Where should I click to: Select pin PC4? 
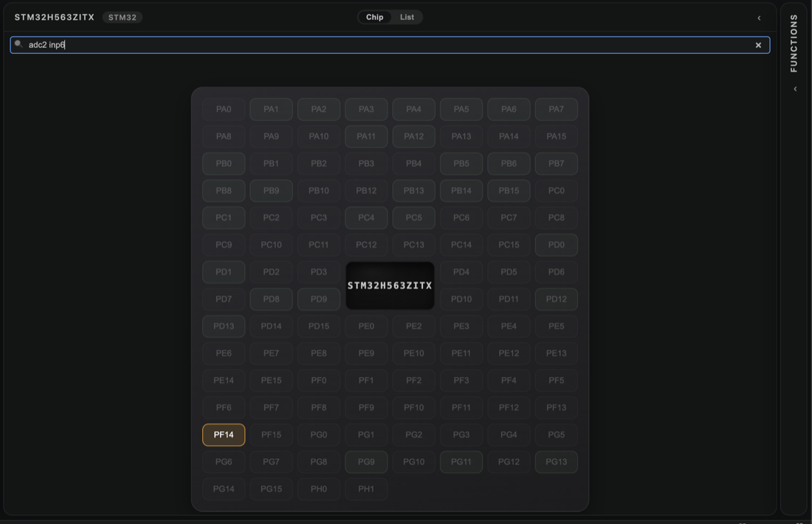pos(366,218)
